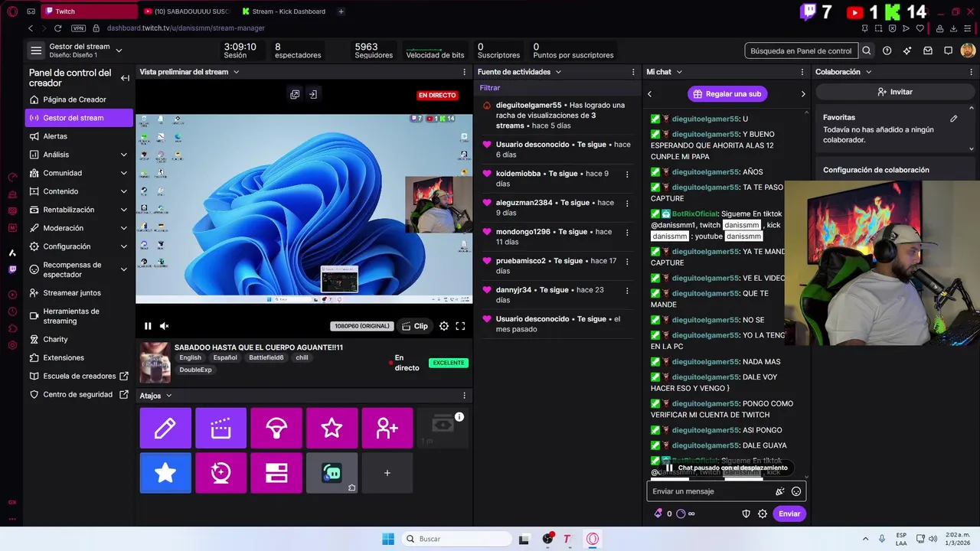The width and height of the screenshot is (980, 551).
Task: Start a raid with the parachute tile
Action: [276, 428]
